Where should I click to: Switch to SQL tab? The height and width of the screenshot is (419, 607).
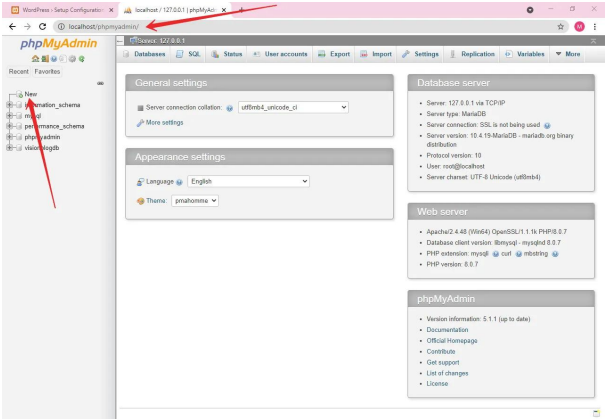(189, 54)
